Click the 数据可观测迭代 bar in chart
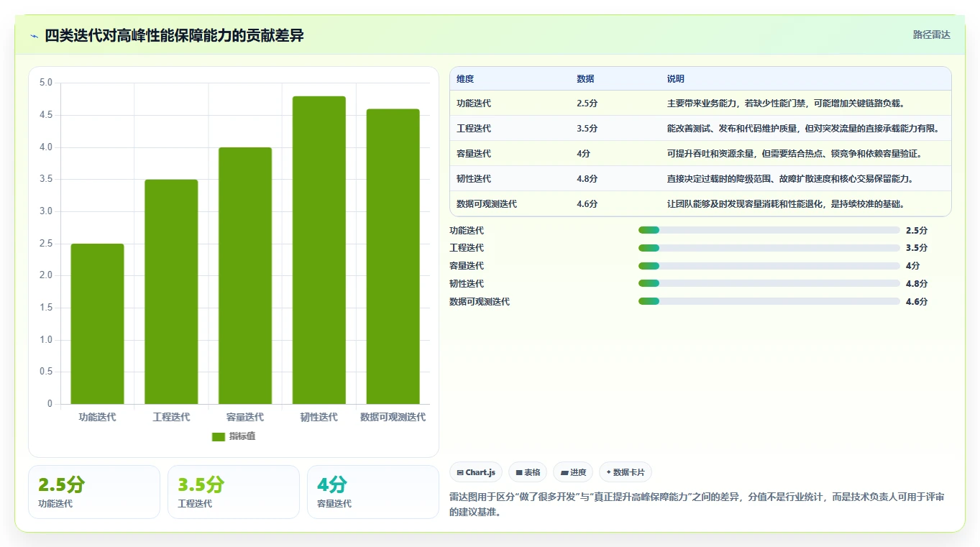Image resolution: width=980 pixels, height=547 pixels. tap(393, 257)
